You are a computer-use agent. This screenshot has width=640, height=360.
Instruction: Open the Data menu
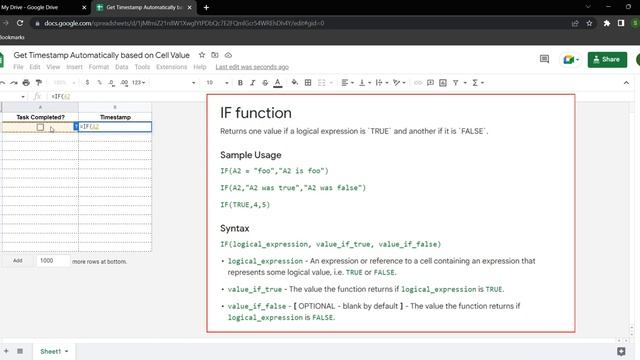(122, 67)
